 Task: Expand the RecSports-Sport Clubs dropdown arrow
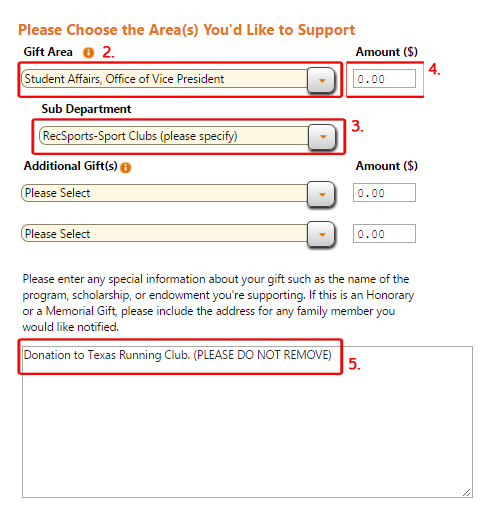[322, 137]
